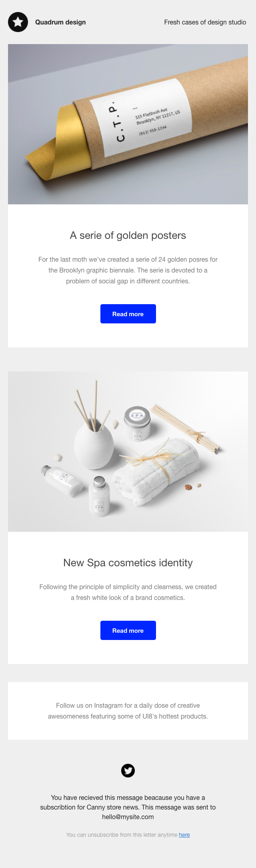Click the Fresh cases of design studio text
The image size is (256, 868).
pyautogui.click(x=205, y=22)
